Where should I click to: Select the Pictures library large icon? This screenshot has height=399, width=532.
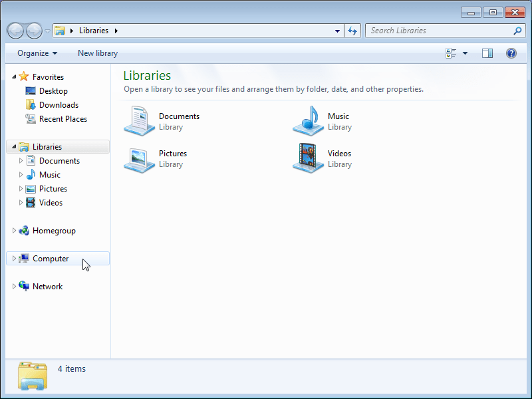click(x=139, y=160)
